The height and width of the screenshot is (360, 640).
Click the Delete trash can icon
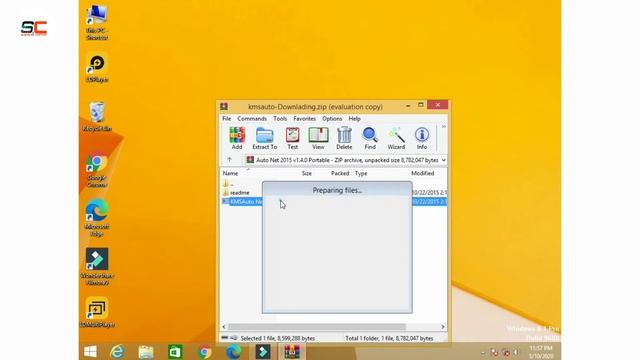pos(344,138)
